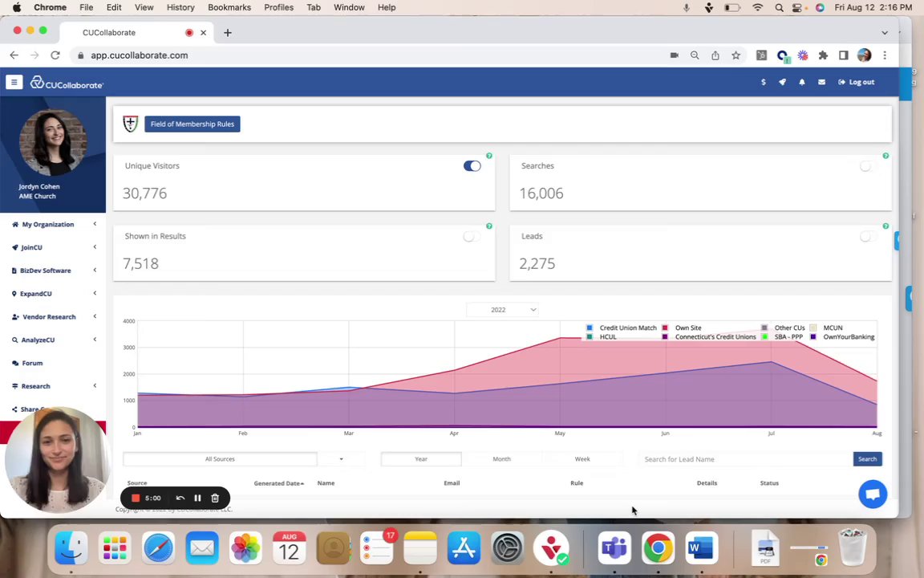This screenshot has width=924, height=578.
Task: Click the Search button for leads
Action: pyautogui.click(x=867, y=459)
